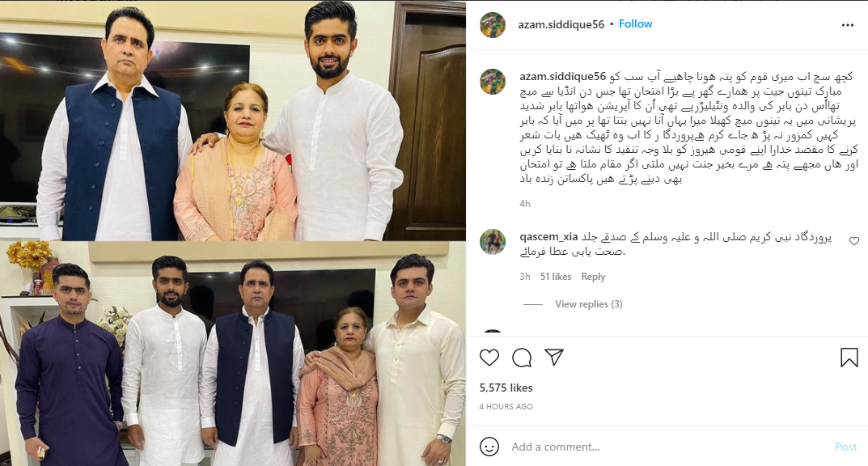Open azam.siddique56 avatar in post header

[x=493, y=25]
